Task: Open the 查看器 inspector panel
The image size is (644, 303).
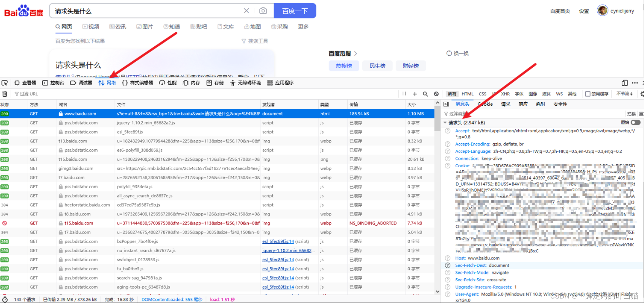Action: tap(25, 83)
